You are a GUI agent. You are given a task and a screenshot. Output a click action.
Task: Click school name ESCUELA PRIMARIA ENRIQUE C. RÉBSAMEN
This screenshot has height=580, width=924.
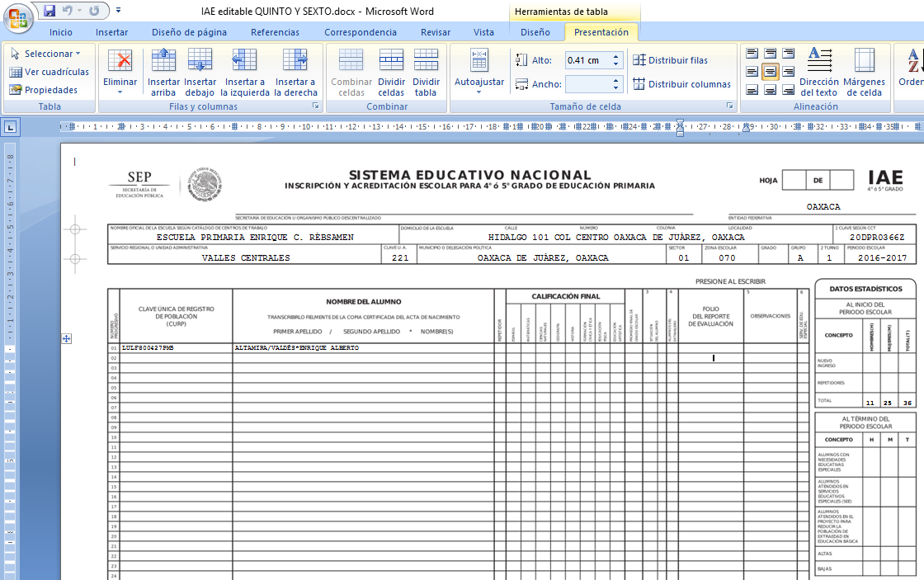click(x=255, y=237)
